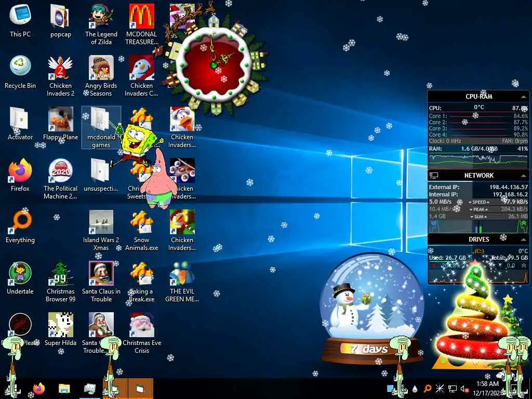Image resolution: width=532 pixels, height=399 pixels.
Task: Click the water droplet tray icon
Action: [x=415, y=389]
